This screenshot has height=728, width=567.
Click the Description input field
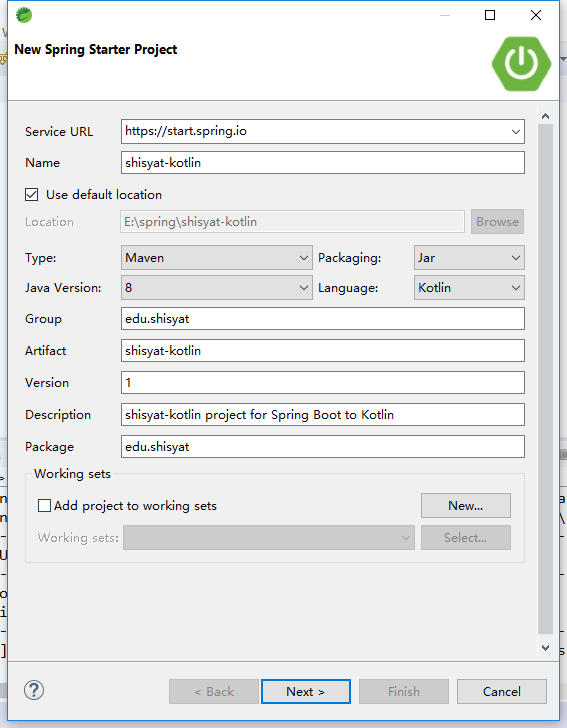323,415
